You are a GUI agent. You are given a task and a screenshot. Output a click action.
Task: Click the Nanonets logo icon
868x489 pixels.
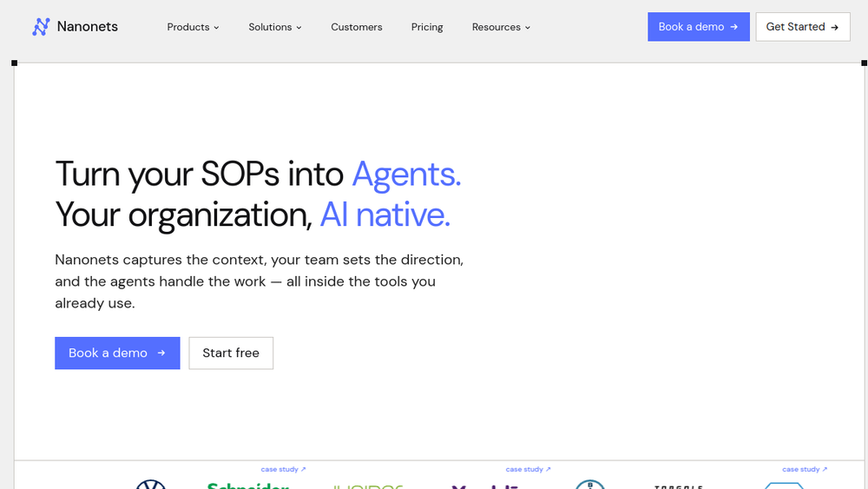tap(41, 27)
